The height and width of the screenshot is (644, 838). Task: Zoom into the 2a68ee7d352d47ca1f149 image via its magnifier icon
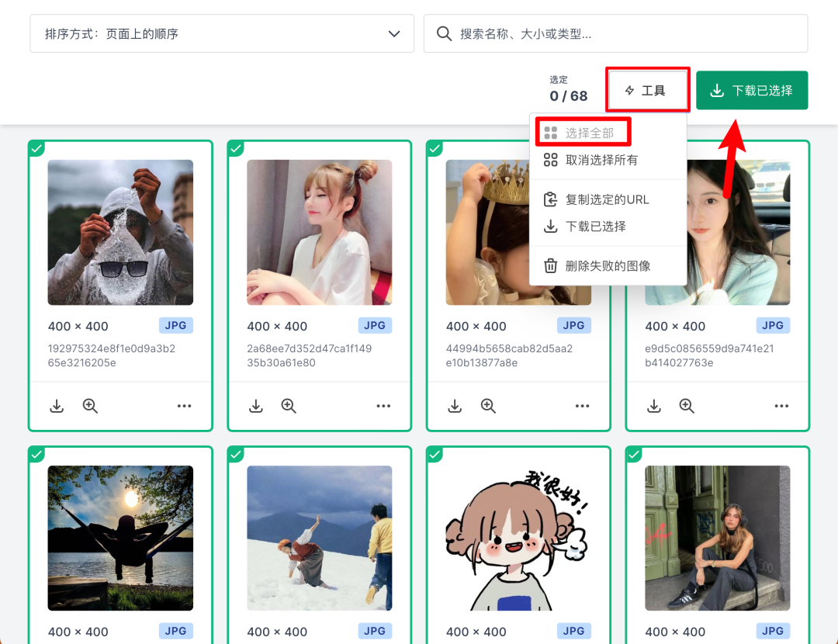coord(289,406)
